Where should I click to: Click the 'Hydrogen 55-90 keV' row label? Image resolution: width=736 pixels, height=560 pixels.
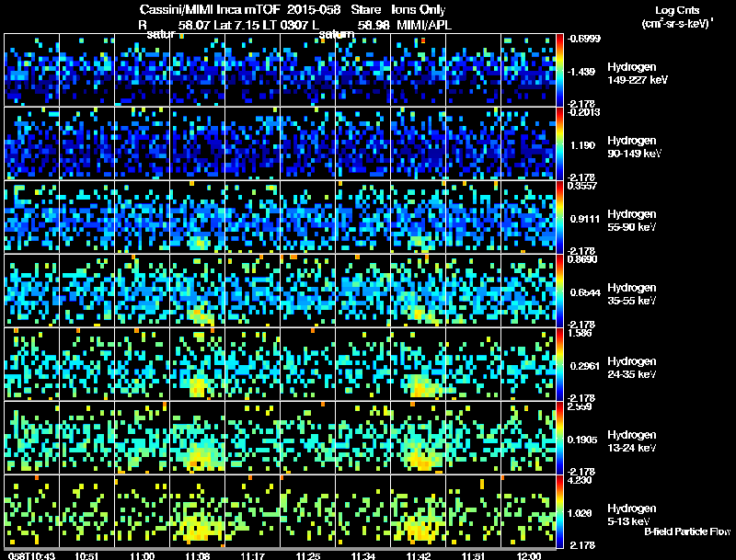point(632,221)
